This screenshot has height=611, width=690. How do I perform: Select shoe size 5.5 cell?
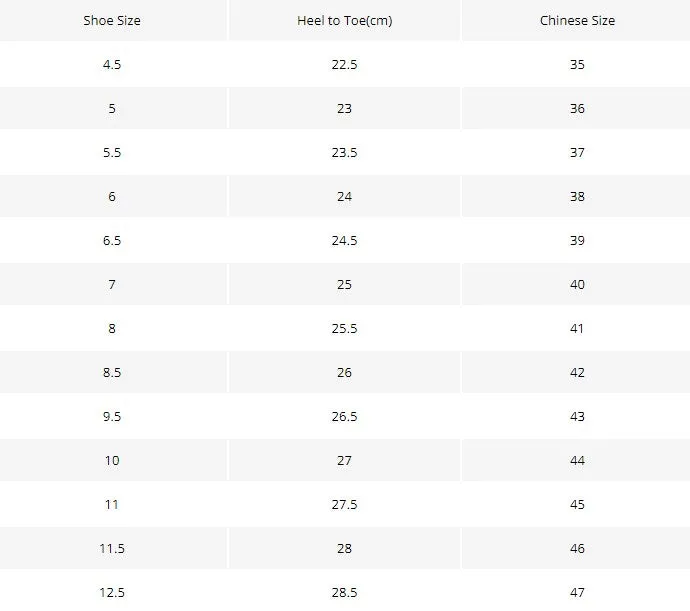pos(112,152)
